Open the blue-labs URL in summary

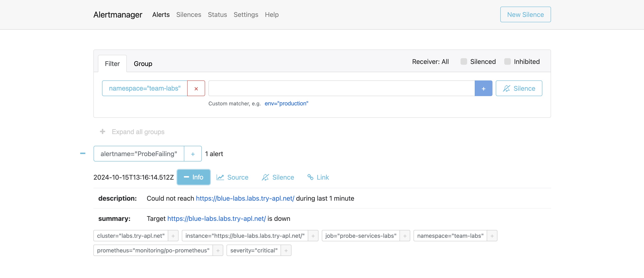216,218
